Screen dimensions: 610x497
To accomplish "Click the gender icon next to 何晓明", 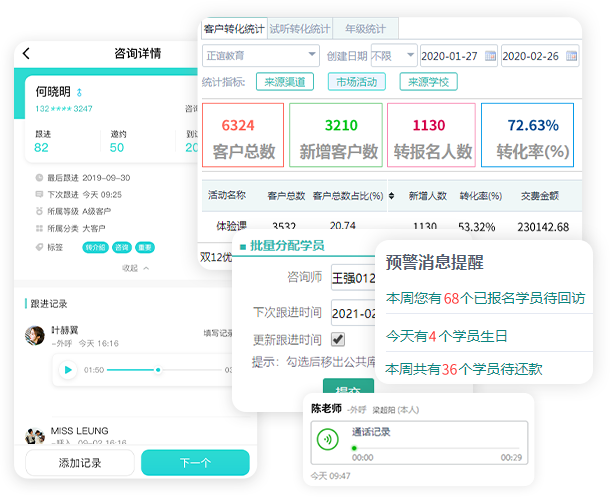I will (80, 92).
